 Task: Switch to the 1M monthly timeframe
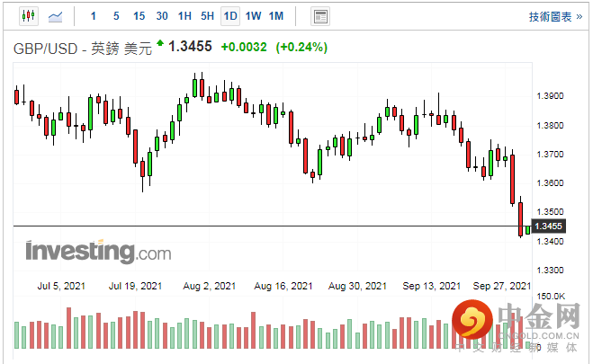pos(276,16)
